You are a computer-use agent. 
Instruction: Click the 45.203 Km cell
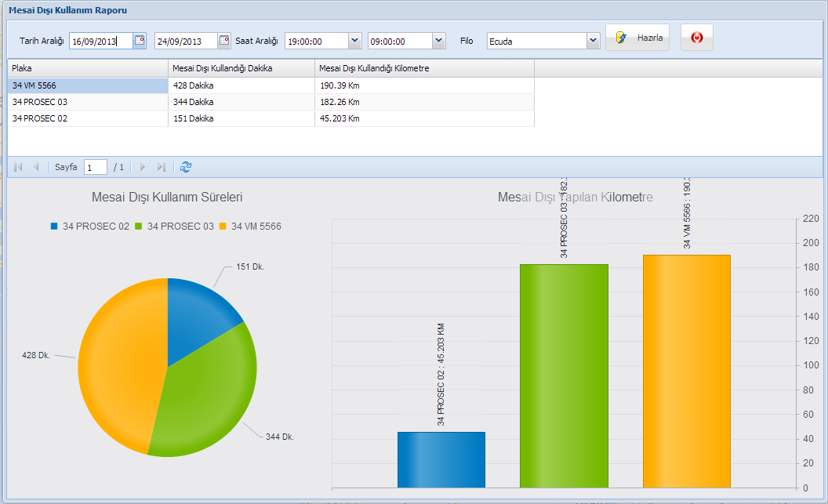click(424, 118)
